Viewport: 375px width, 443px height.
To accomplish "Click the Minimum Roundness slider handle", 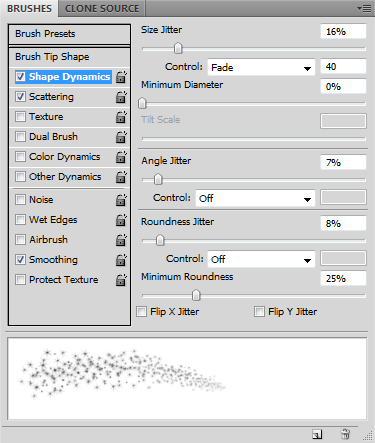I will point(196,295).
